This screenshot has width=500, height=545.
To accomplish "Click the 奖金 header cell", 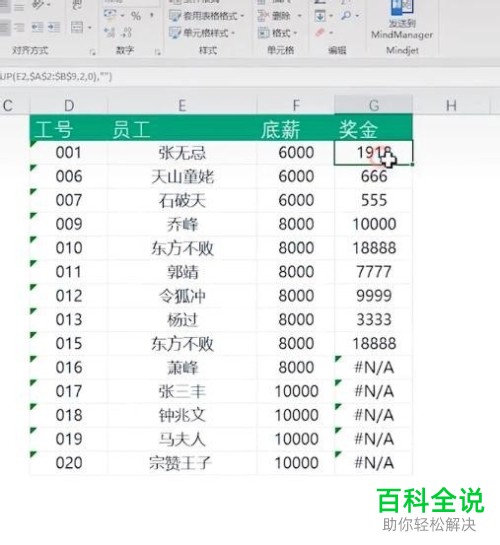I will (x=374, y=128).
